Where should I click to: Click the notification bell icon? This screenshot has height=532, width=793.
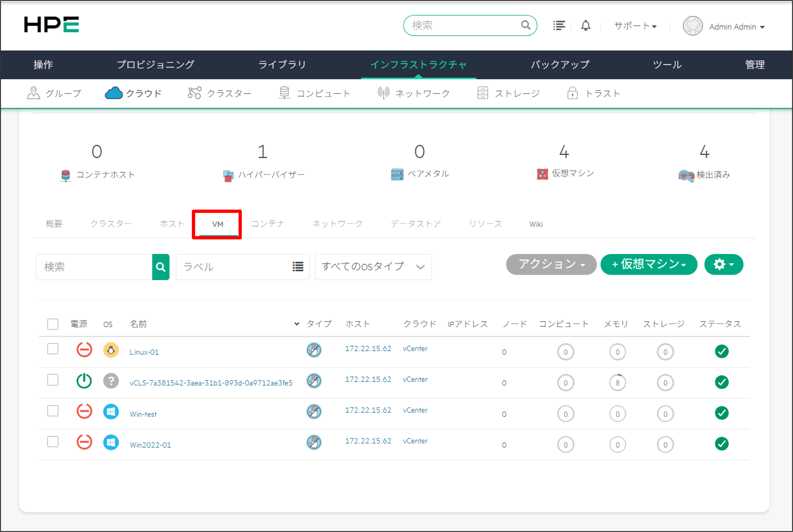click(x=586, y=26)
